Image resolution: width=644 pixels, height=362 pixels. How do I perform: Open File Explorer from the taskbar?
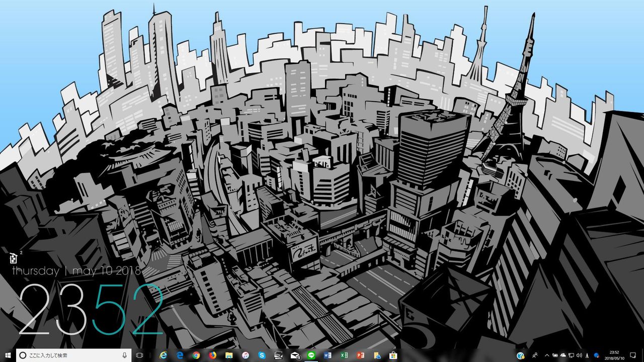229,355
